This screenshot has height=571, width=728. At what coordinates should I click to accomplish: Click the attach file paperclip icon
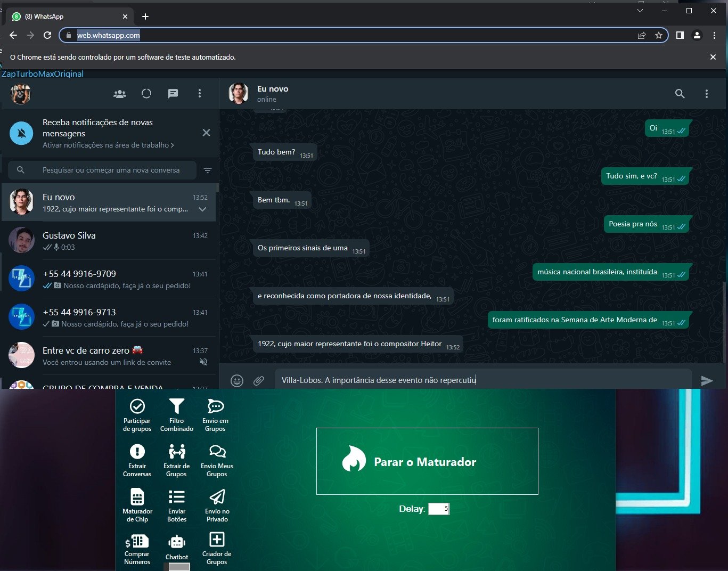point(259,380)
